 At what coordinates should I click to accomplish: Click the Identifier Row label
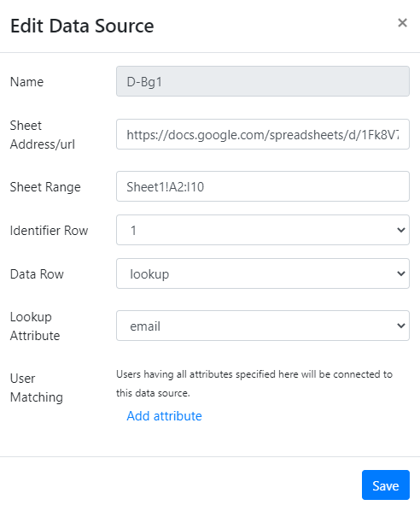[x=50, y=231]
